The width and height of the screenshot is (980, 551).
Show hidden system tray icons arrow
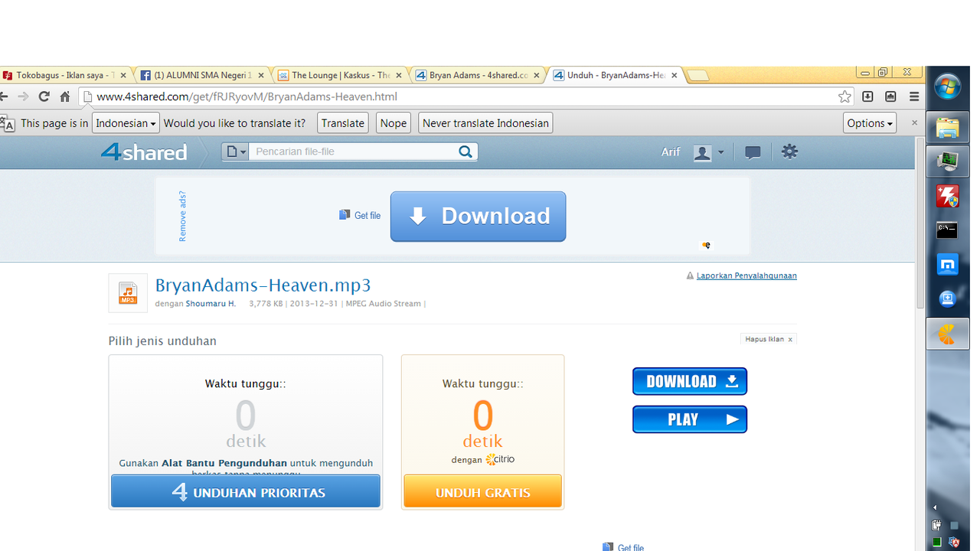click(935, 507)
